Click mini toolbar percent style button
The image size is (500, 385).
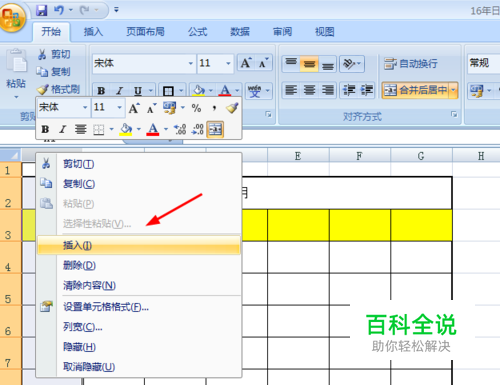pyautogui.click(x=196, y=108)
